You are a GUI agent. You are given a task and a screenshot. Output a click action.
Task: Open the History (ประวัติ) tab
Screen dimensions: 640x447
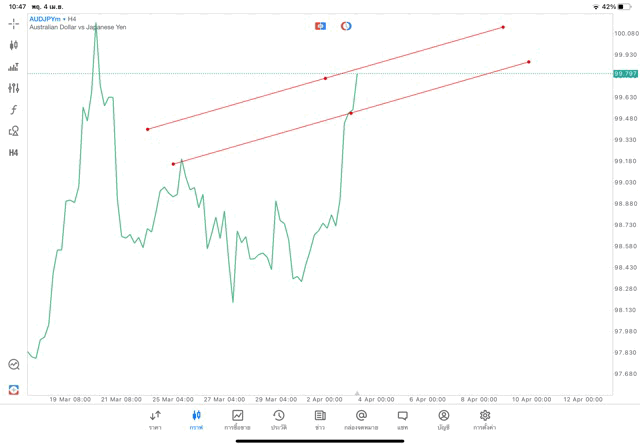278,420
